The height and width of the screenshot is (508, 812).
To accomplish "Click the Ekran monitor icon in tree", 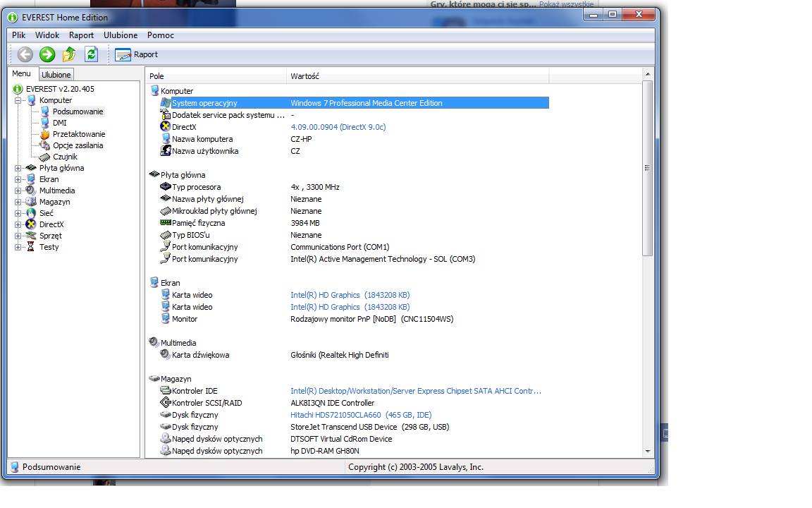I will click(30, 179).
